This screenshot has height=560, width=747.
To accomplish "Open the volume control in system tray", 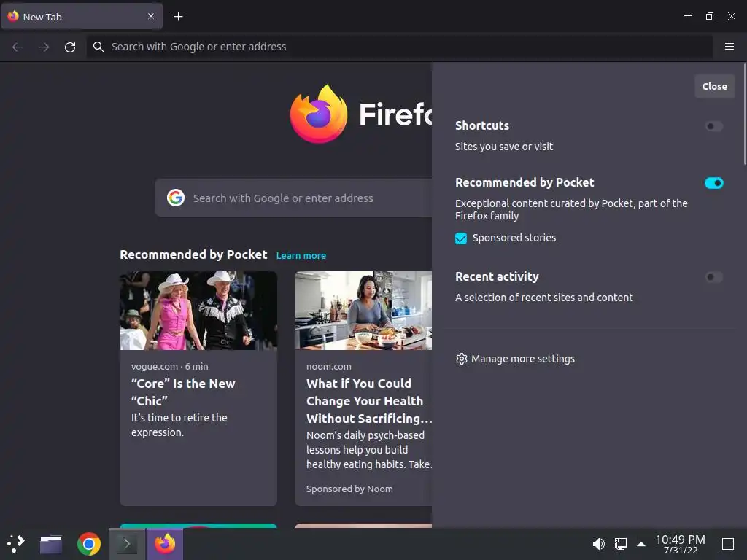I will 598,544.
